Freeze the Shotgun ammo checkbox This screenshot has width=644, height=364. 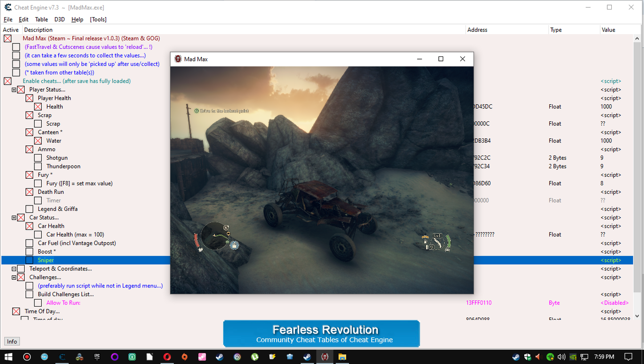point(38,158)
